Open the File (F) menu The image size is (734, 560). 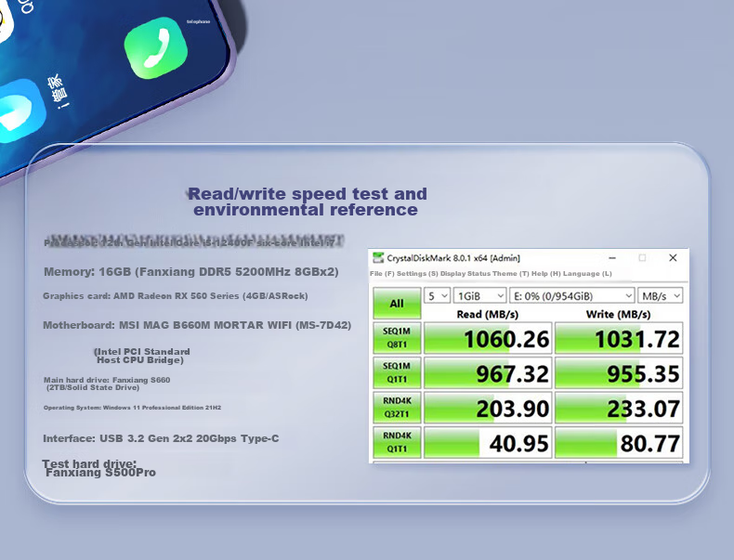(x=382, y=274)
